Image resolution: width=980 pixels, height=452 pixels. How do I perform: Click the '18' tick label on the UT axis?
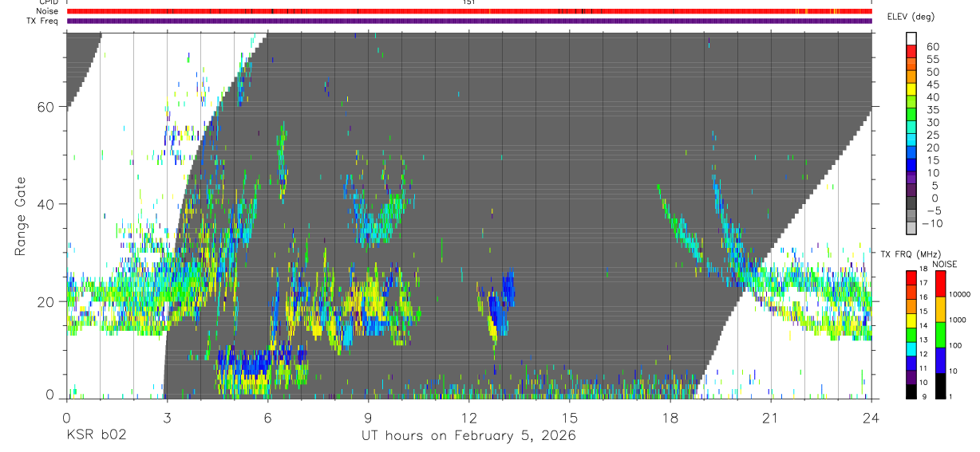(x=670, y=417)
